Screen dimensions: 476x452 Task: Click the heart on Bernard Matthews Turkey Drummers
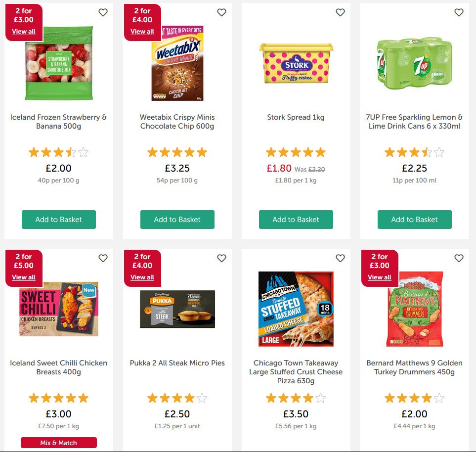click(459, 258)
